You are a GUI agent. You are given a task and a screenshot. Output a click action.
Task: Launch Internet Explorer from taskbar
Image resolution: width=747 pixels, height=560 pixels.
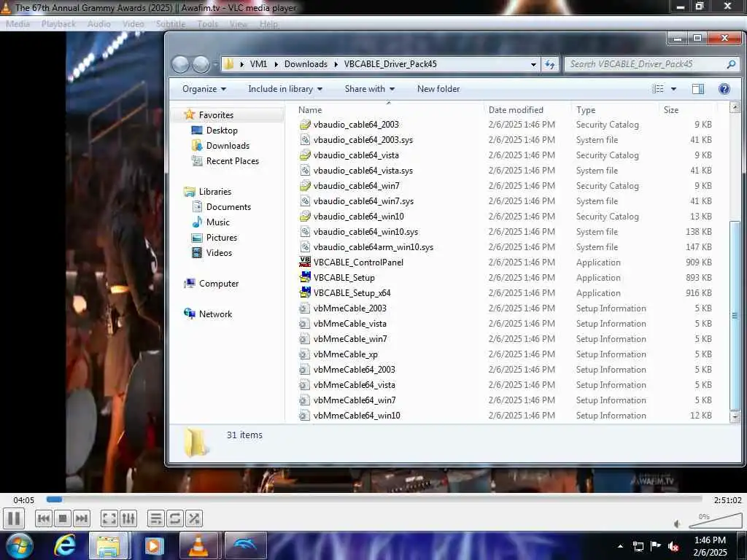tap(65, 545)
